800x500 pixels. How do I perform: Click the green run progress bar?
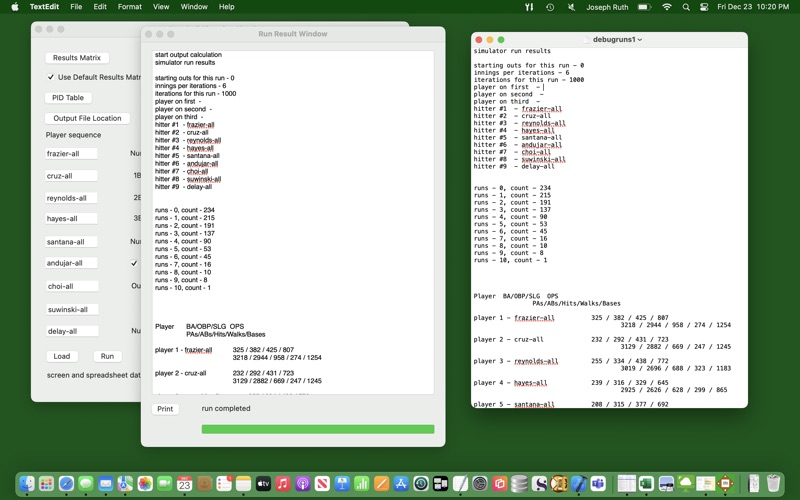pyautogui.click(x=318, y=429)
